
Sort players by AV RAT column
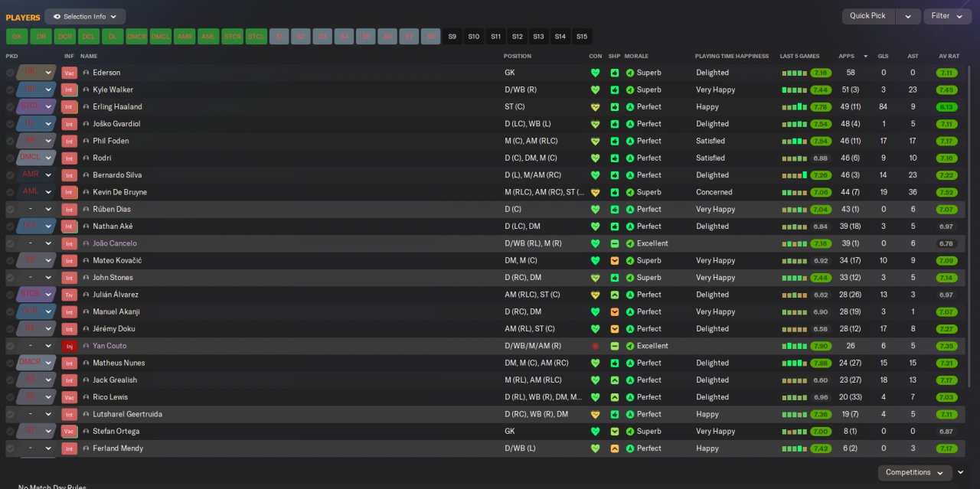click(949, 56)
